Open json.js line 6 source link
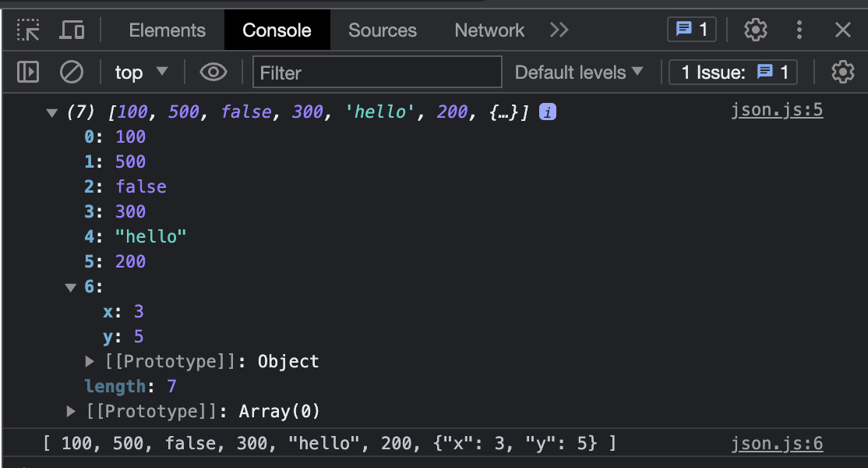The width and height of the screenshot is (868, 468). click(776, 442)
